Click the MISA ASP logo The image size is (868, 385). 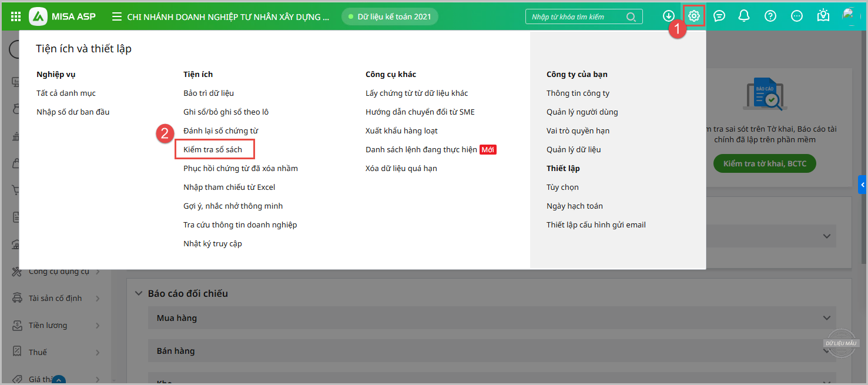coord(63,16)
